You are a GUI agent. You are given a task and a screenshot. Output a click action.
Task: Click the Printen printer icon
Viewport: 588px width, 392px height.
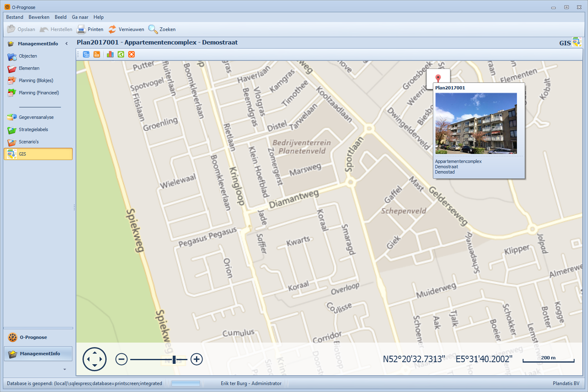81,29
